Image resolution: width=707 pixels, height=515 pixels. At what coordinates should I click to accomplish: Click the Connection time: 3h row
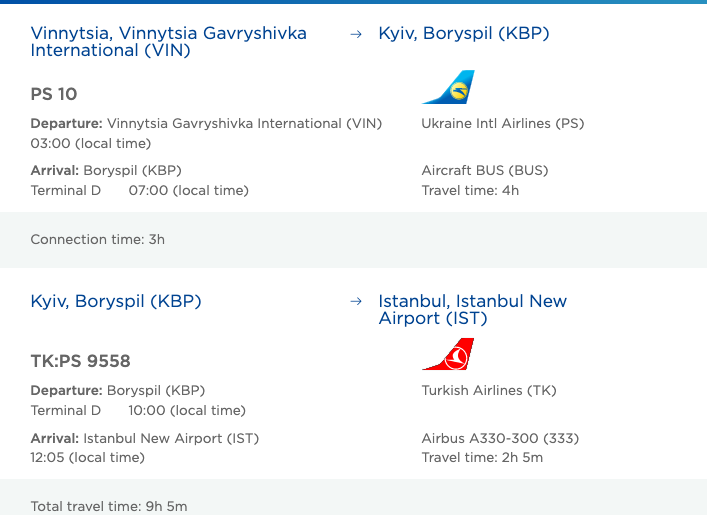pos(98,240)
